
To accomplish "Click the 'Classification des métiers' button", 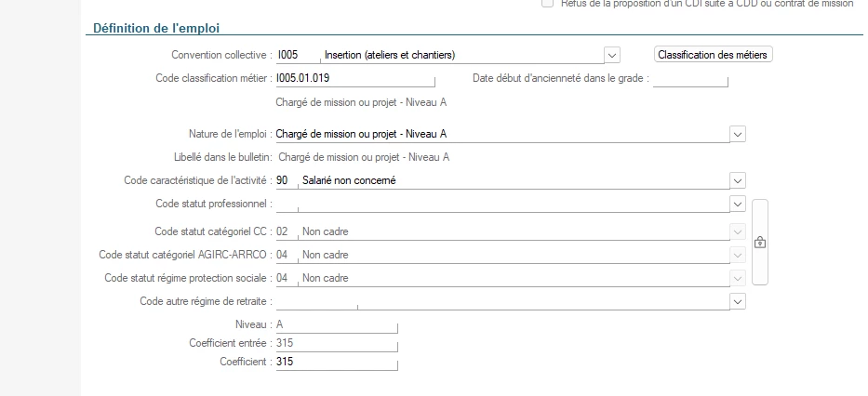I will tap(713, 55).
